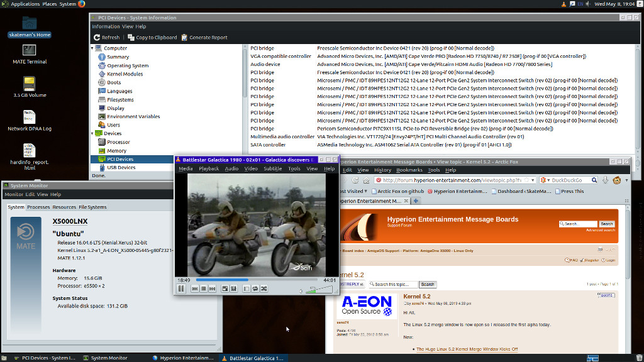Pause playback in the VLC player
644x362 pixels.
pyautogui.click(x=181, y=289)
